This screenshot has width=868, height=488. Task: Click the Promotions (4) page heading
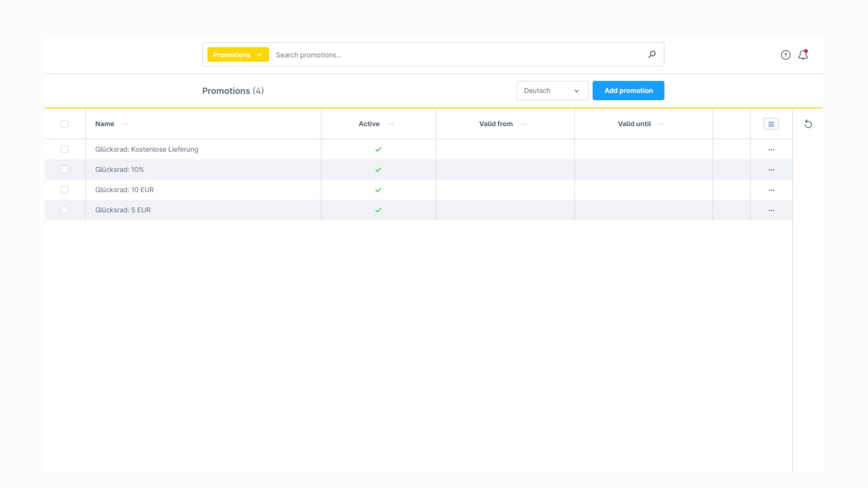click(x=233, y=91)
